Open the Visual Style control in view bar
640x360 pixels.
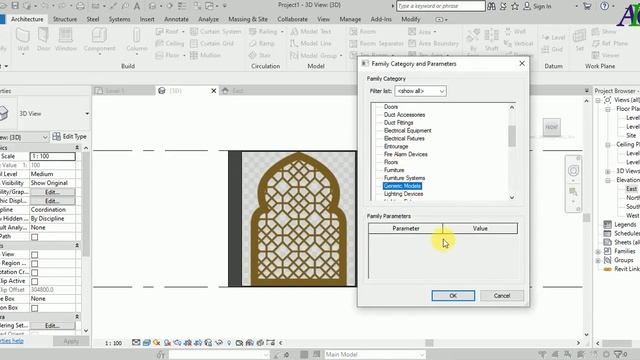[x=146, y=343]
